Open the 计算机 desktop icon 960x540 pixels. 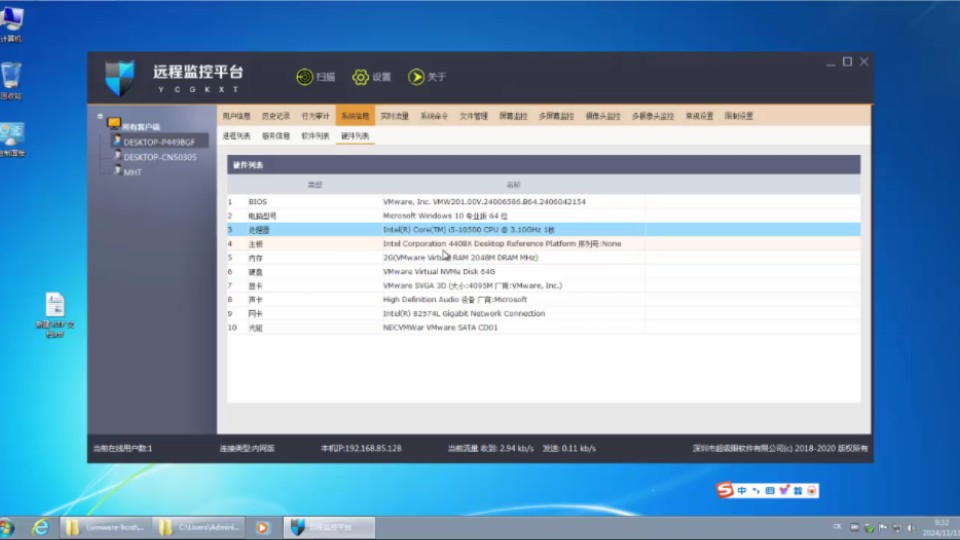point(11,23)
